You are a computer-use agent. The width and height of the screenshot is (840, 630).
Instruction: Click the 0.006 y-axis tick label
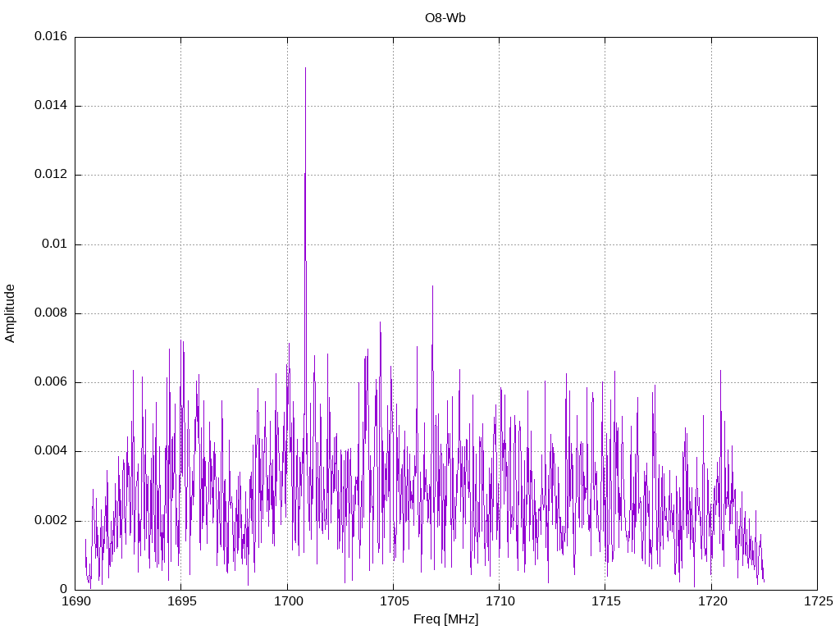pyautogui.click(x=51, y=382)
